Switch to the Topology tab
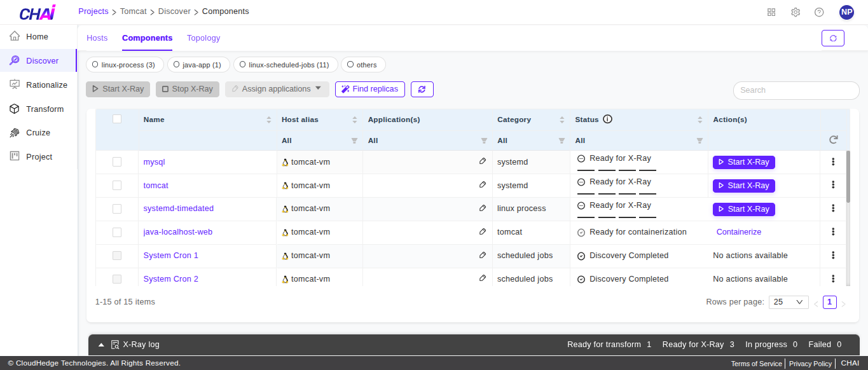The width and height of the screenshot is (868, 370). (203, 38)
